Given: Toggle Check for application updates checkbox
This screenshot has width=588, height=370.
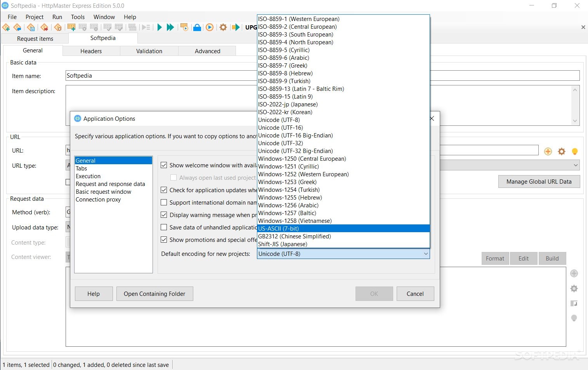Looking at the screenshot, I should (x=164, y=190).
